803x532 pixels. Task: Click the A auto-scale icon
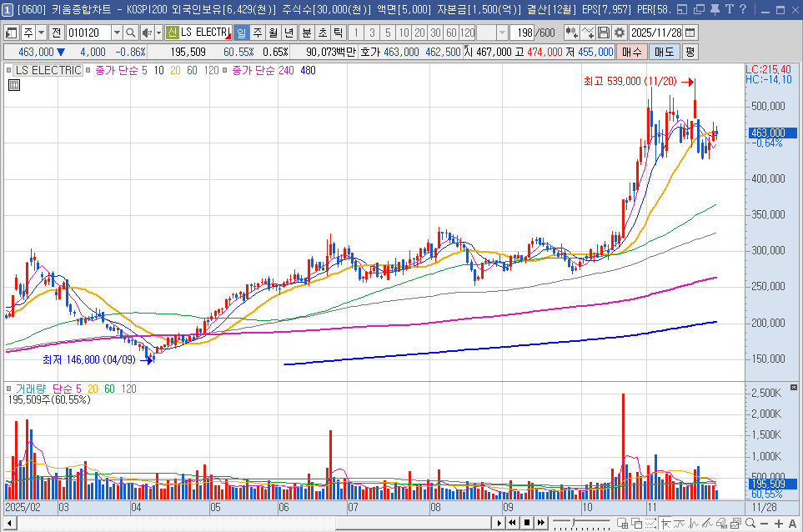tap(793, 524)
